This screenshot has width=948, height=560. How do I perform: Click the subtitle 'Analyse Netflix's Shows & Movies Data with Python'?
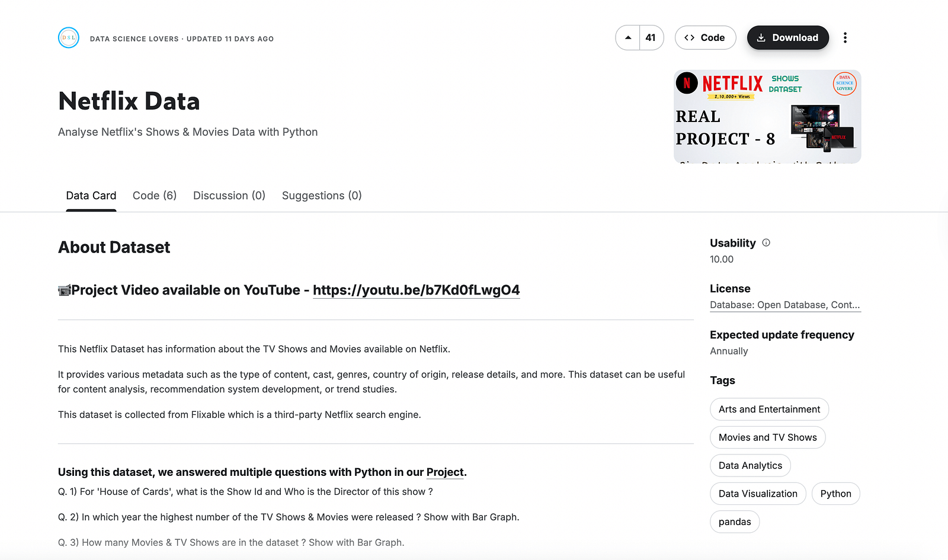(x=188, y=132)
